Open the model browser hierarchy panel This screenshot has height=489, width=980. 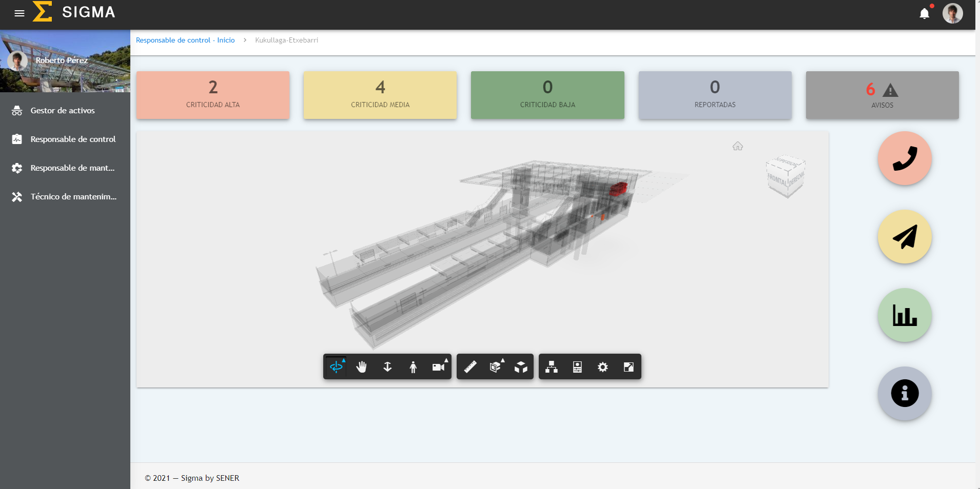[552, 366]
